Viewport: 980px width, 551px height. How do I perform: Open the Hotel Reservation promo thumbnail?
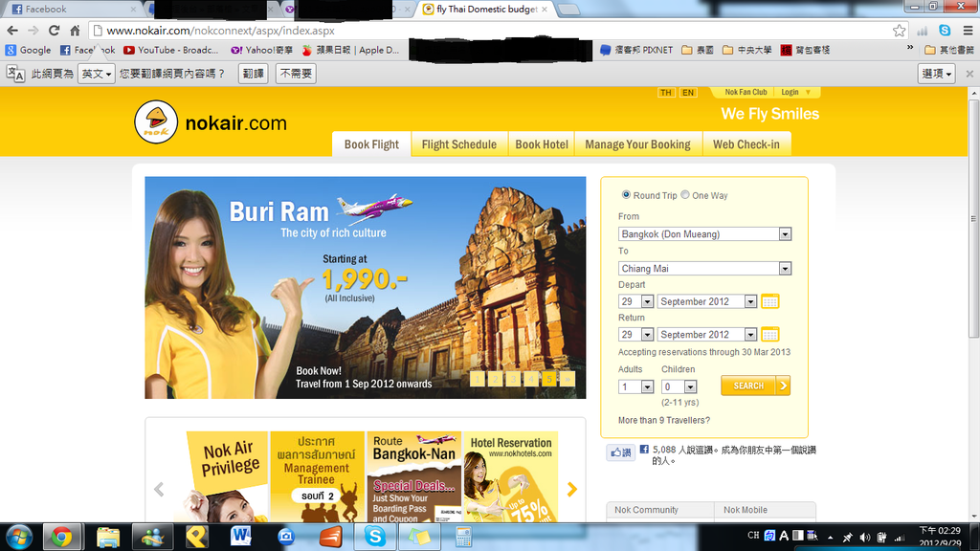tap(511, 476)
